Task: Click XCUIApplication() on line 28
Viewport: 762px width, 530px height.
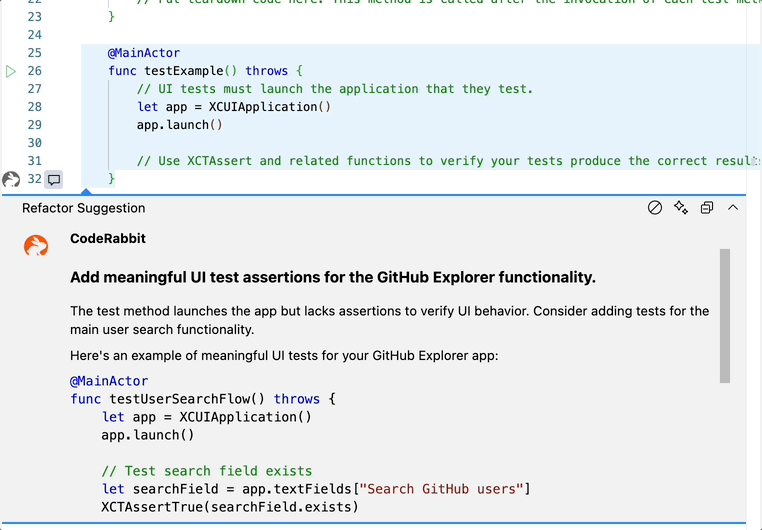Action: 270,107
